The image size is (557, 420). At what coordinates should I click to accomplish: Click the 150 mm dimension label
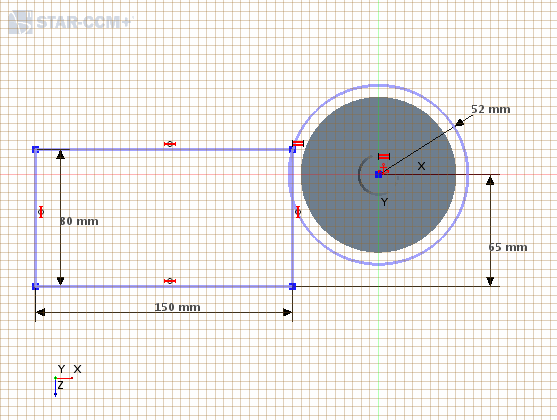177,307
